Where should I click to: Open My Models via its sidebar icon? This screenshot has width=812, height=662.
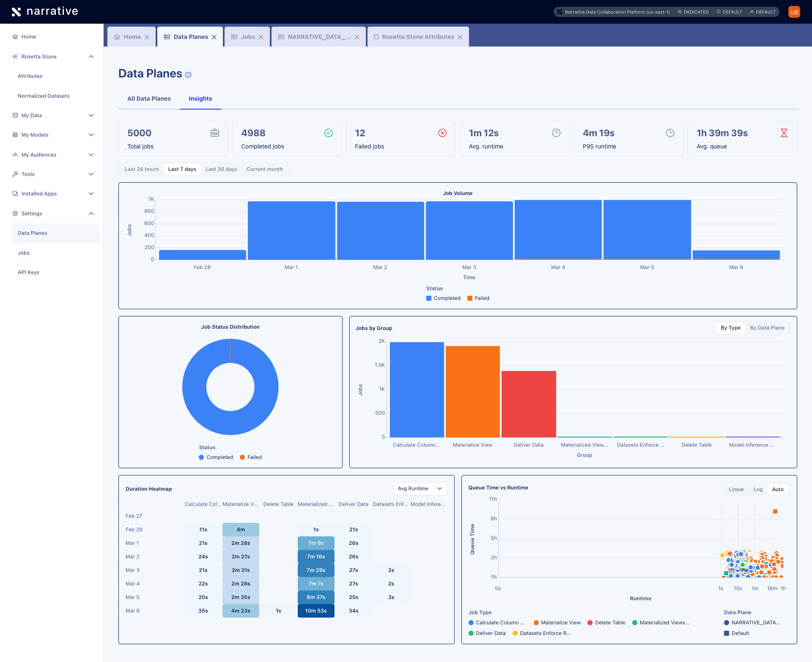click(x=15, y=135)
